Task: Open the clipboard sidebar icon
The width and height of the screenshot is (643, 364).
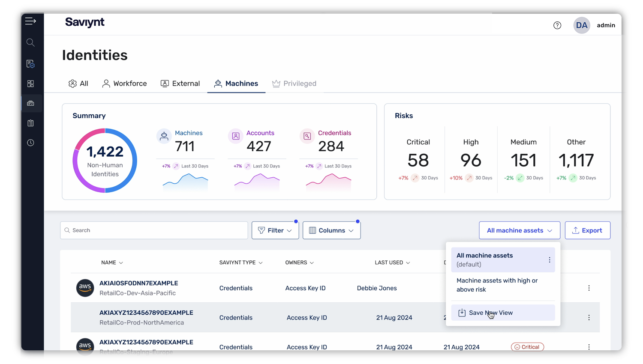Action: [30, 123]
